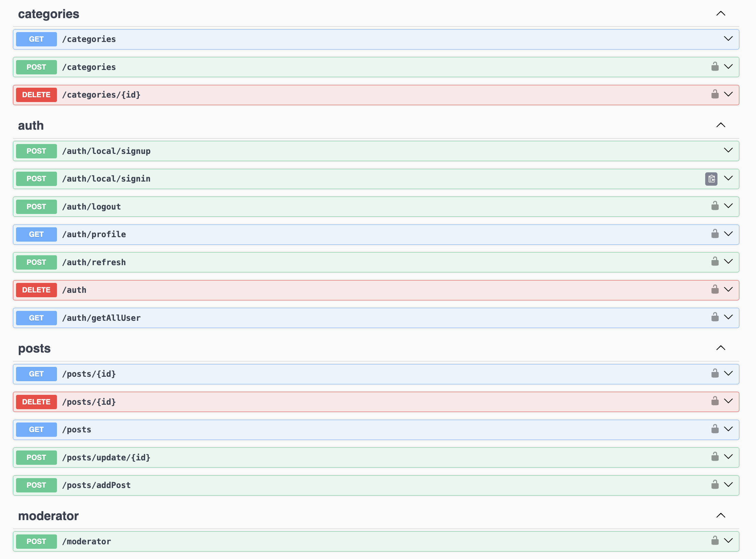Collapse the categories section

(721, 14)
